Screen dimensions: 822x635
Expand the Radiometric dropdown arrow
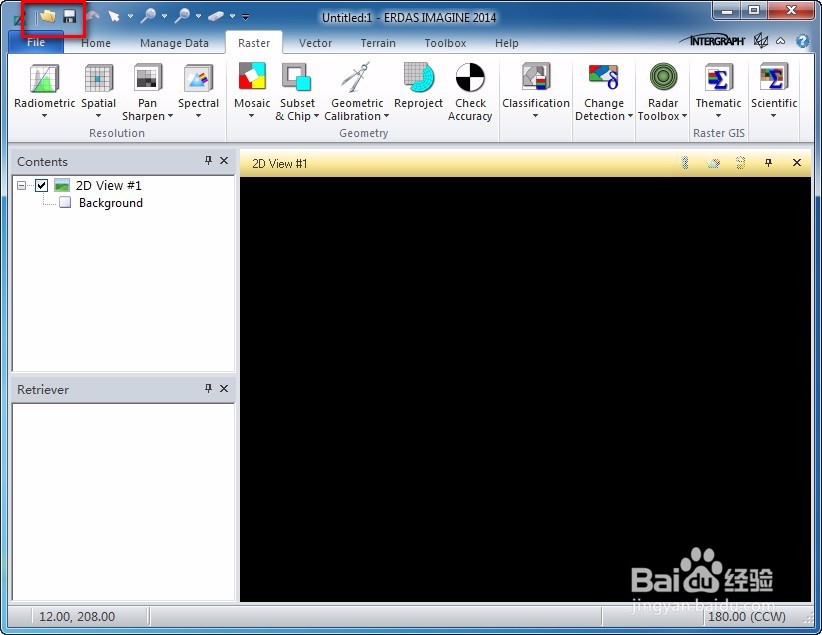45,116
